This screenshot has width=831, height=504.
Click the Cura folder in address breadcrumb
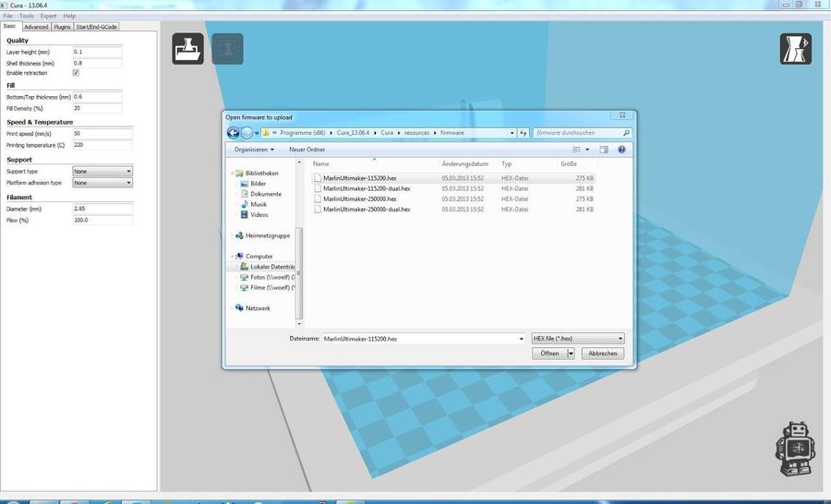tap(387, 133)
